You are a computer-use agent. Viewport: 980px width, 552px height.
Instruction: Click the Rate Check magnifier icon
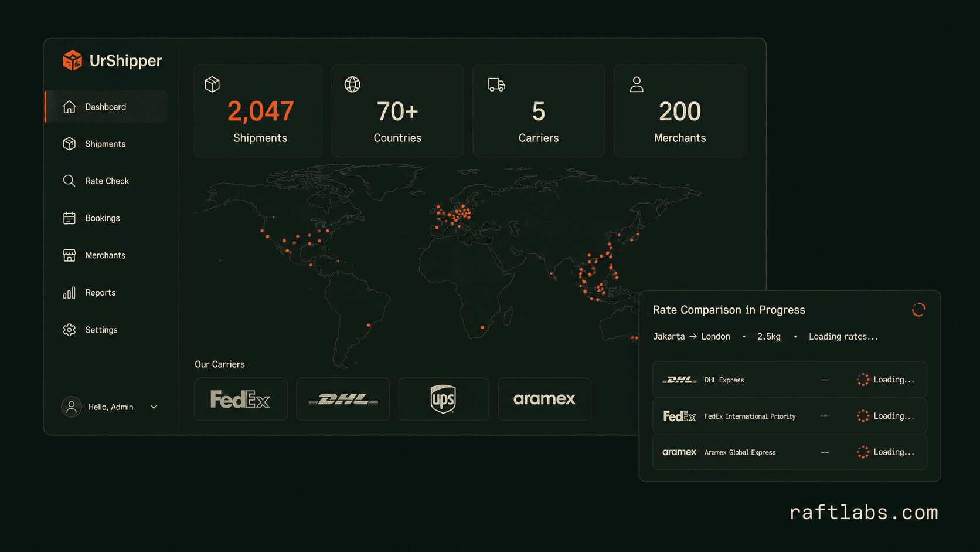69,181
